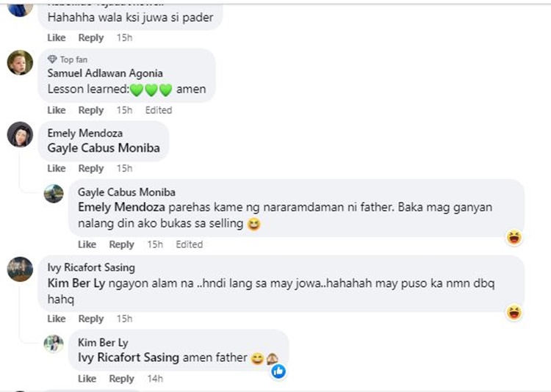Like Kim Ber Ly's reply
The width and height of the screenshot is (551, 392).
click(87, 379)
